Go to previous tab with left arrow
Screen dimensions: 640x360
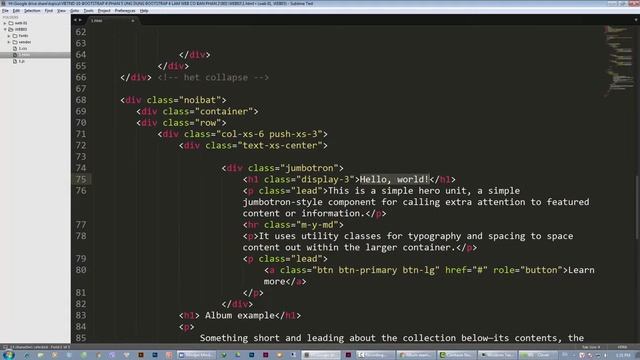click(75, 20)
